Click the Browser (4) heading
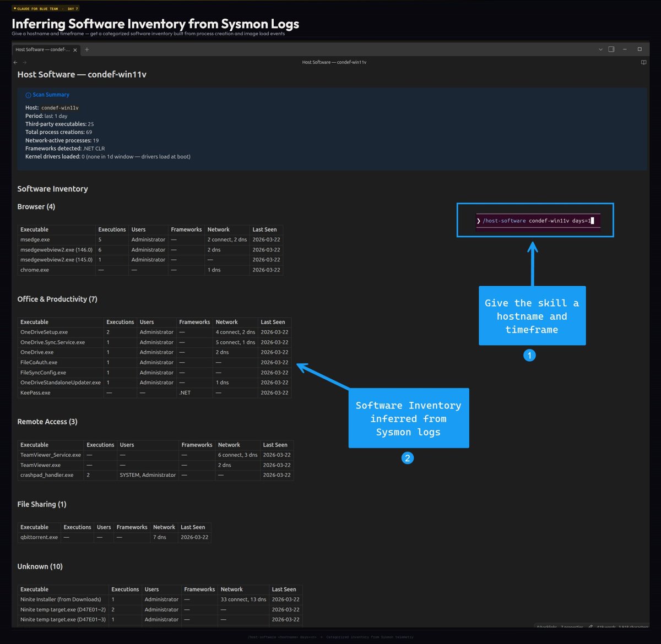 click(x=36, y=206)
